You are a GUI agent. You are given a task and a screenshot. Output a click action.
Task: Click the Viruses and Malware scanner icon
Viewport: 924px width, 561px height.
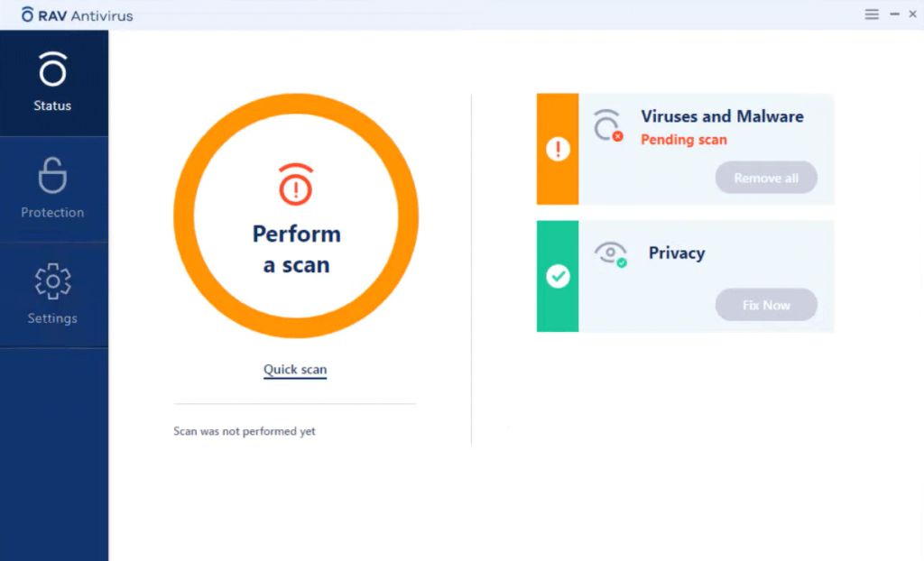tap(608, 126)
